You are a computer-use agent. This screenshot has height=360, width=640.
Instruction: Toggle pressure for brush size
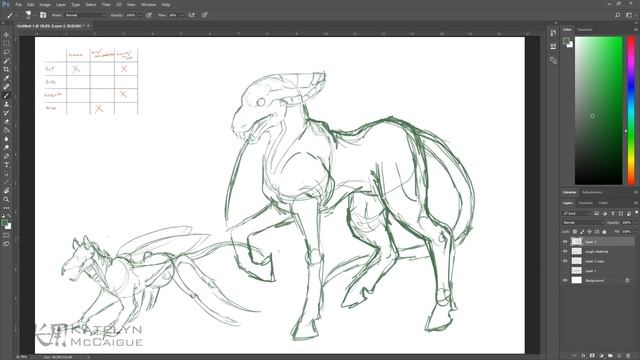click(204, 15)
